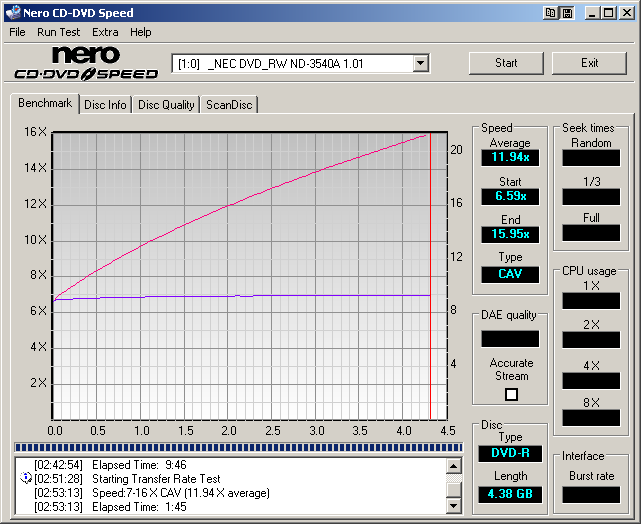Viewport: 641px width, 524px height.
Task: Click the log scrollbar down arrow
Action: pos(454,506)
